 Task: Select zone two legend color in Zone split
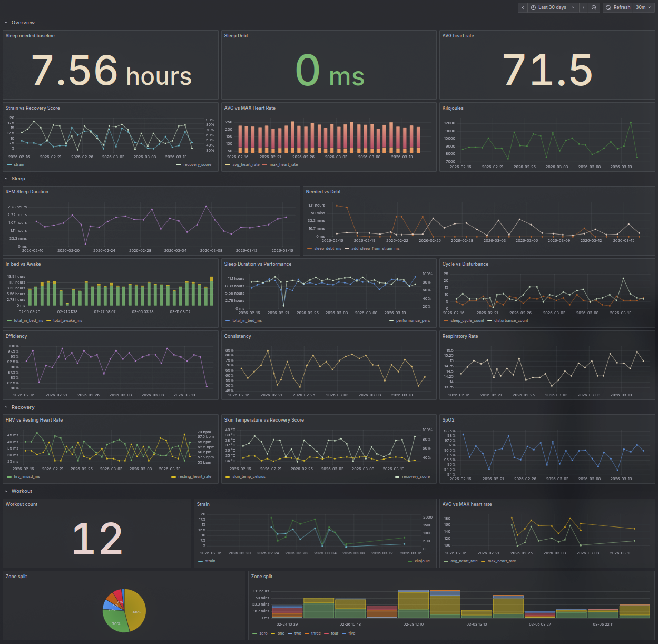(290, 633)
